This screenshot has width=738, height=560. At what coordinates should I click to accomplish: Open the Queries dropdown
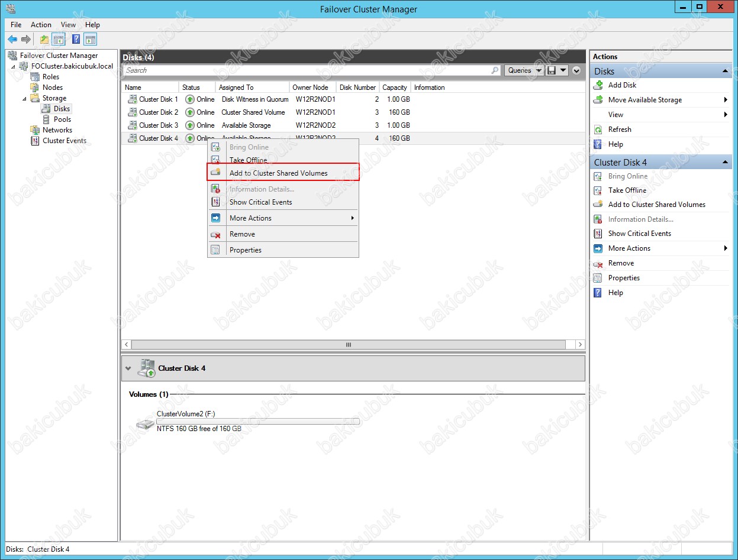525,70
